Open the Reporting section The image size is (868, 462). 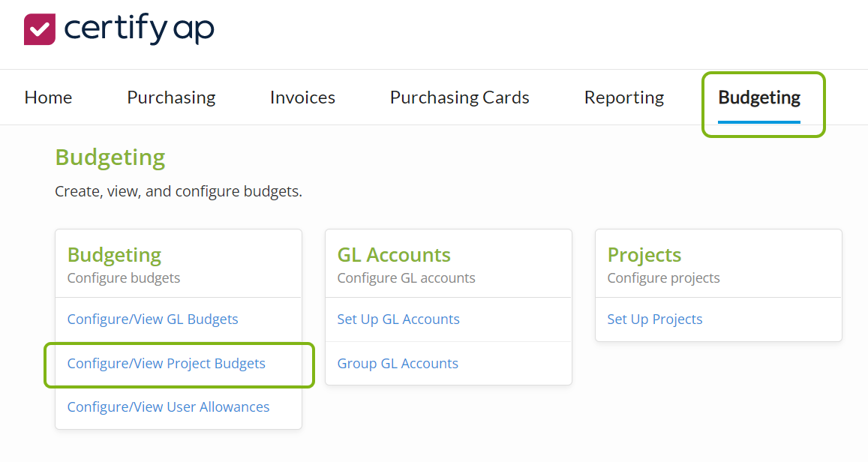[623, 97]
